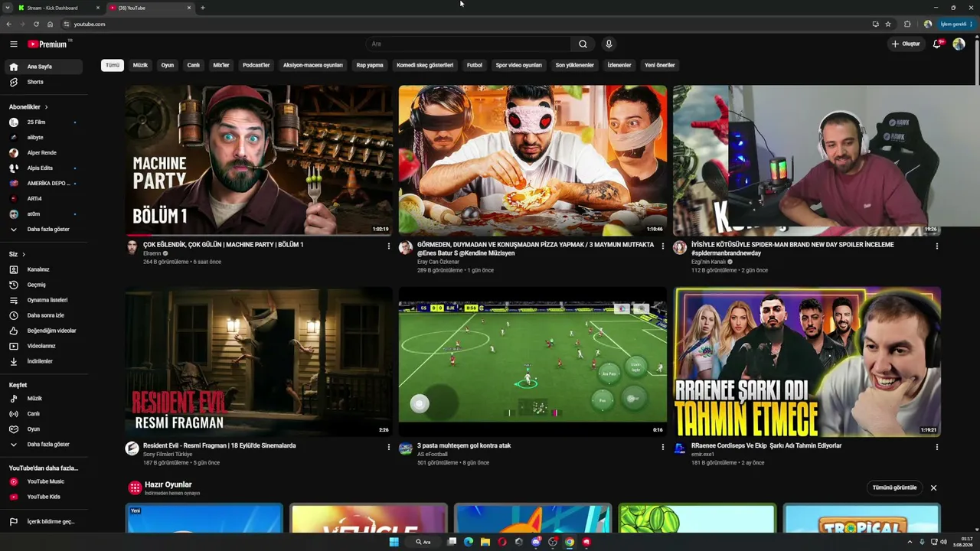
Task: Open Müzik under Keşfet
Action: (43, 399)
